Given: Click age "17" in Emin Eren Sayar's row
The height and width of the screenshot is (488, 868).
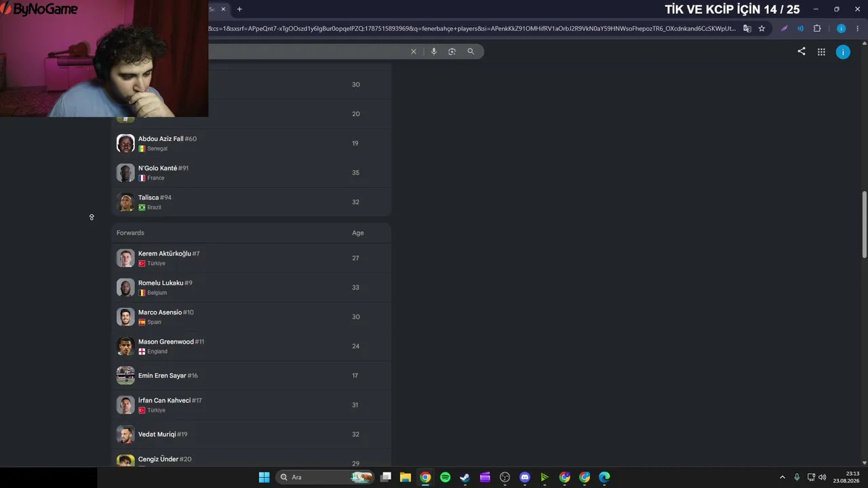Looking at the screenshot, I should pos(355,375).
